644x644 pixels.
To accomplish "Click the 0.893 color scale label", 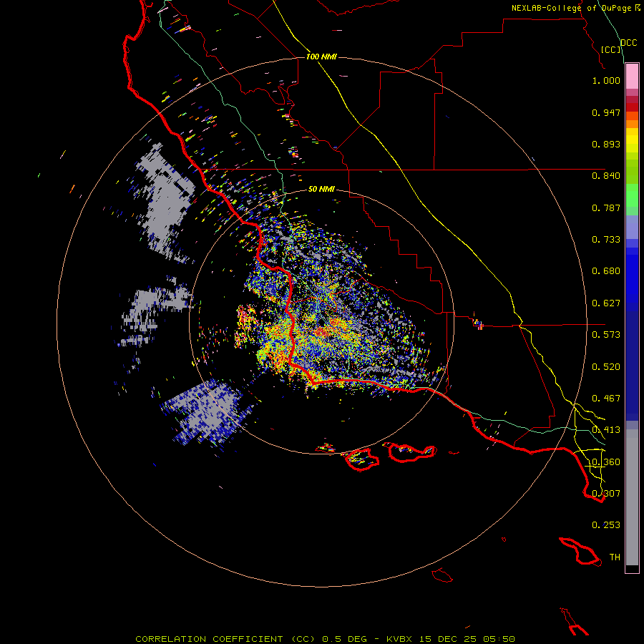I will pyautogui.click(x=606, y=144).
